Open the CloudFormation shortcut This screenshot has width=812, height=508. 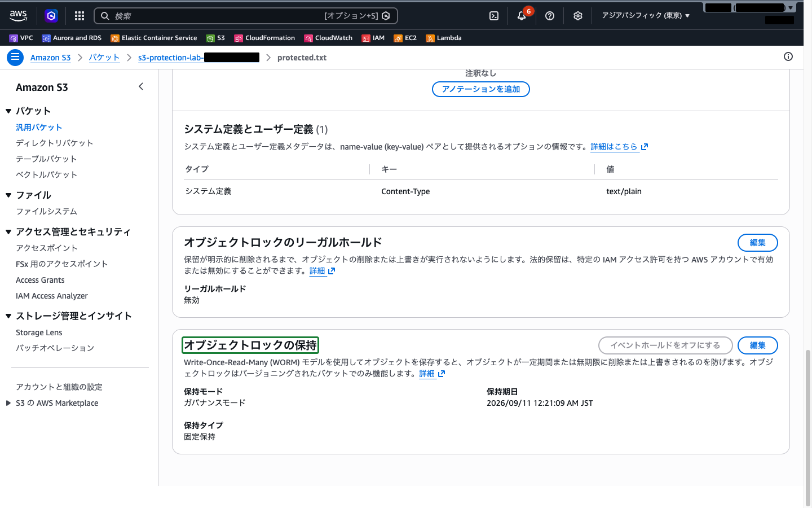tap(264, 38)
